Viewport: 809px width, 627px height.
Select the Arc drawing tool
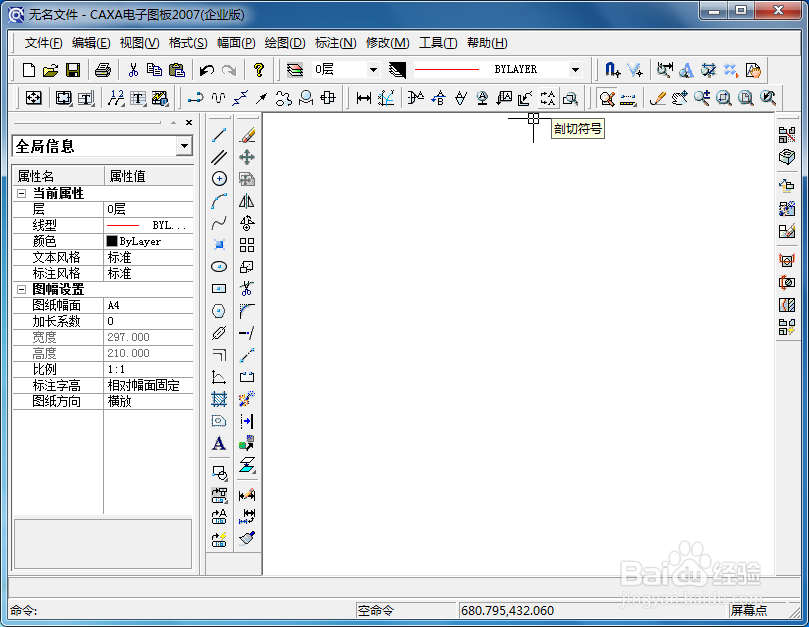click(219, 201)
